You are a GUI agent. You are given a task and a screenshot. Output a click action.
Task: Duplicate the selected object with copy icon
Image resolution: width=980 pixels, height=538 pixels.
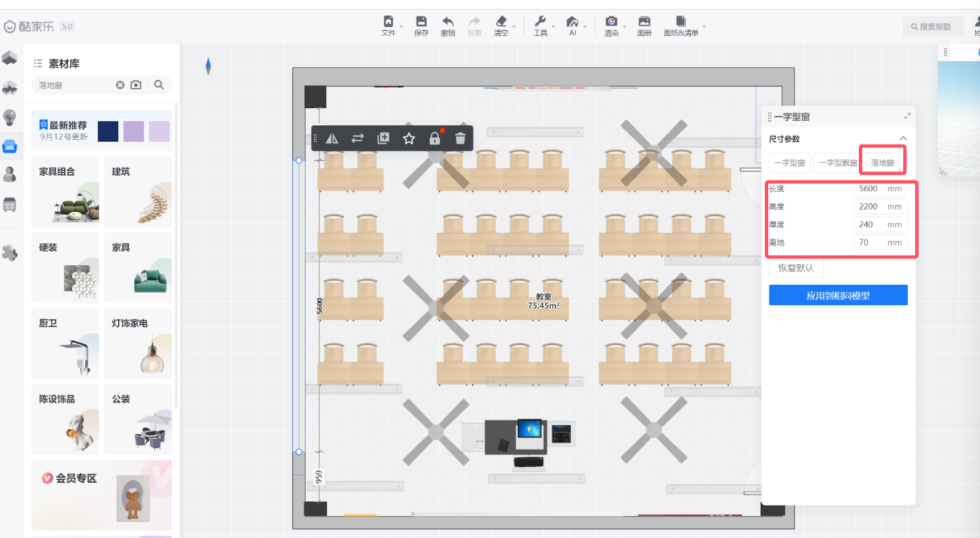pos(384,138)
